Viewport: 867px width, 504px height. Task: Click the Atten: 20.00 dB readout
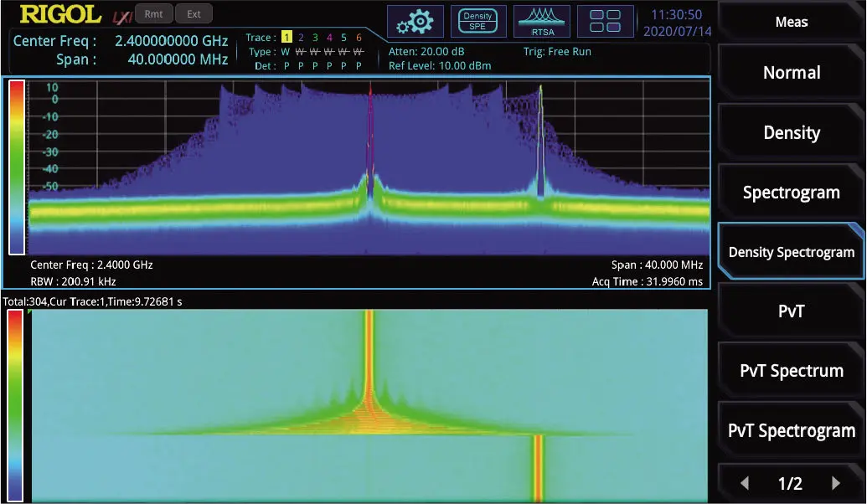[426, 51]
